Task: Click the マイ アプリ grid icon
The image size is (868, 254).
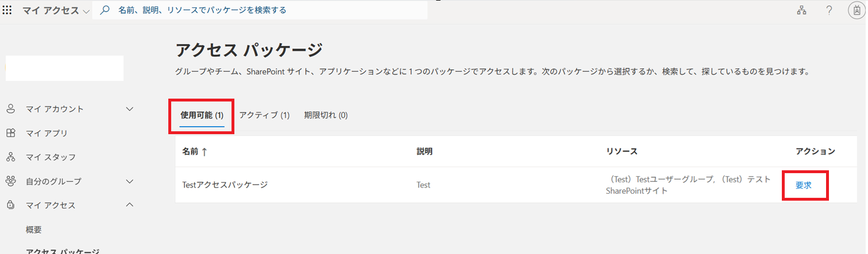Action: pos(10,133)
